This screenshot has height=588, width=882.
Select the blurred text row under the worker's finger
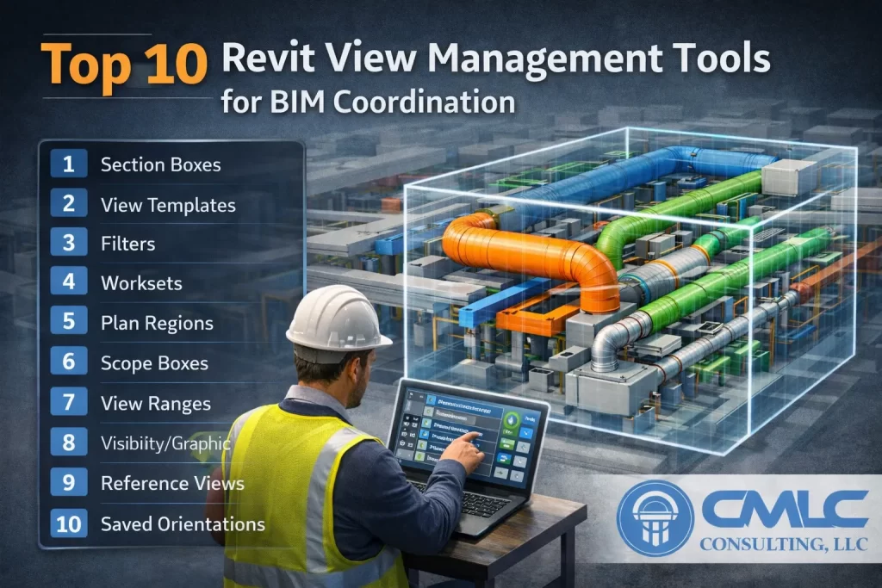[x=455, y=436]
